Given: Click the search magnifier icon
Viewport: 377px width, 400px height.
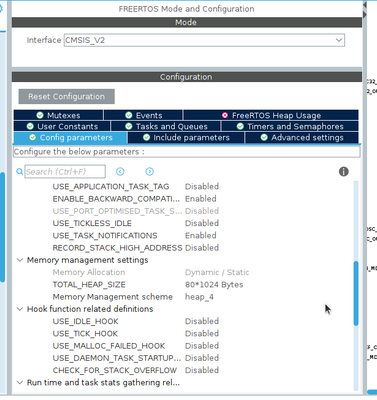Looking at the screenshot, I should (20, 172).
